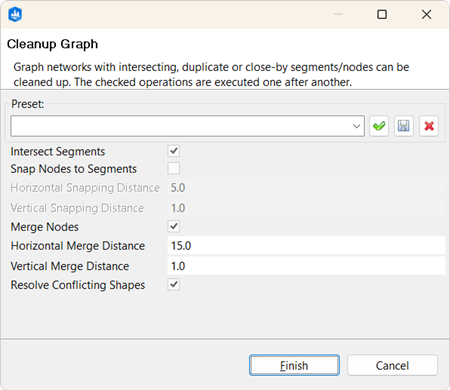Click the Intersect Segments label
This screenshot has width=450, height=390.
click(x=58, y=152)
